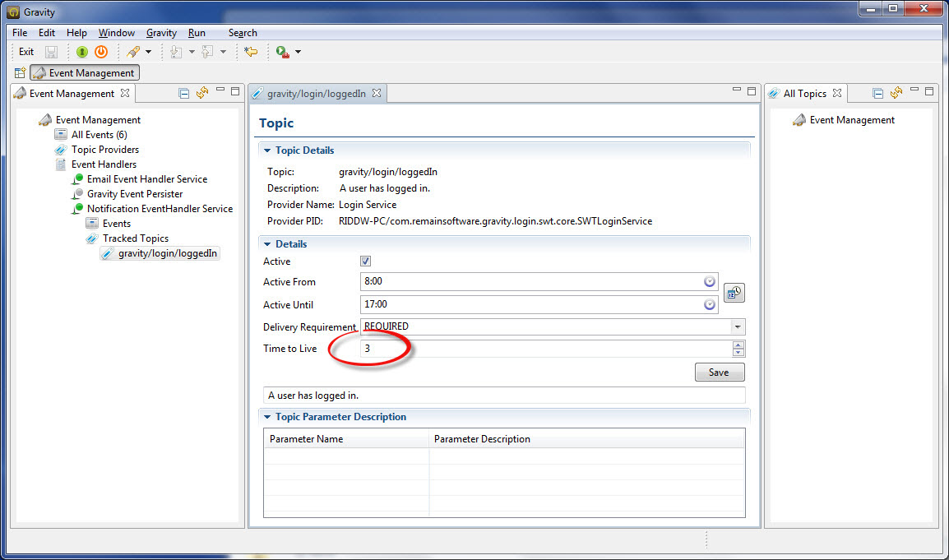Click the sync icon in All Topics panel

(896, 93)
